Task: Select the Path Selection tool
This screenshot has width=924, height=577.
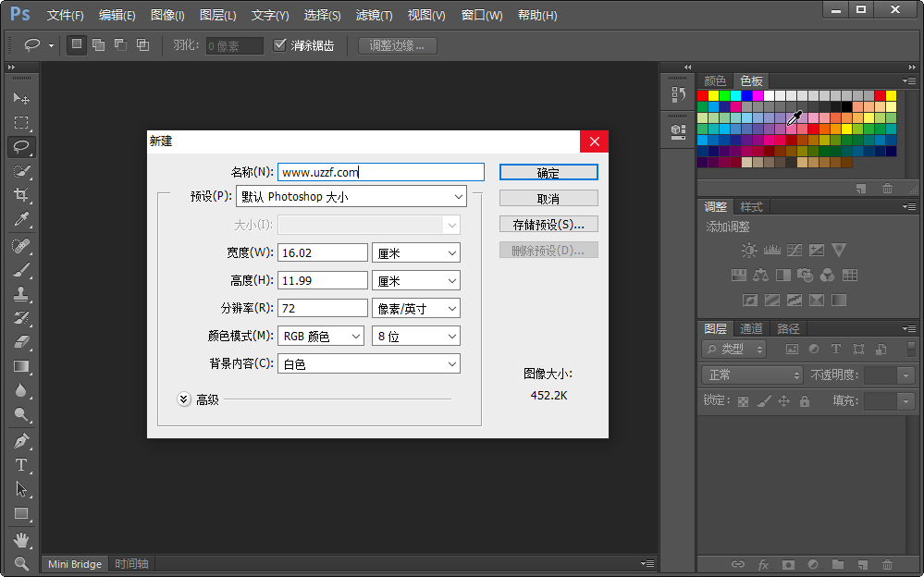Action: pyautogui.click(x=21, y=489)
